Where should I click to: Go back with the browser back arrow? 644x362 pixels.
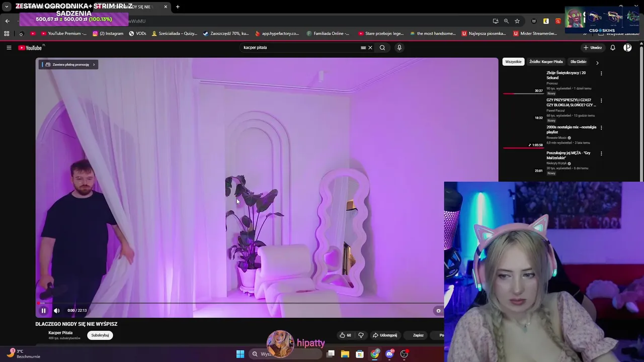point(7,21)
